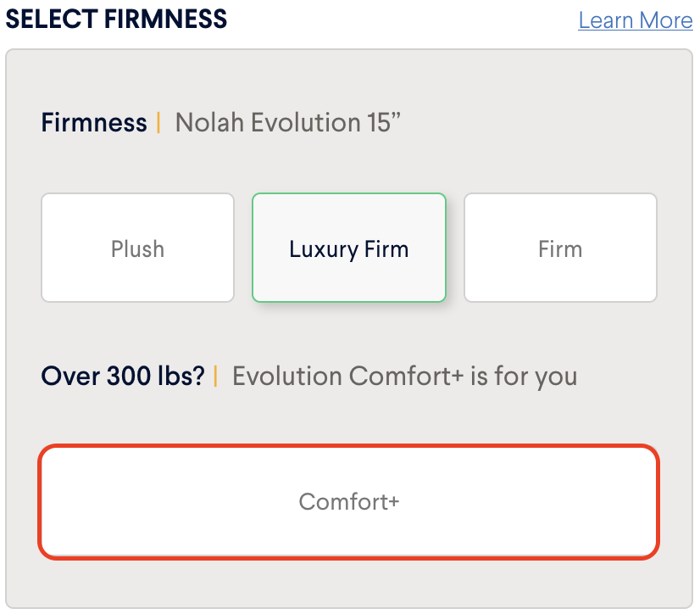Click the Firmness label text
The width and height of the screenshot is (700, 614).
click(93, 123)
